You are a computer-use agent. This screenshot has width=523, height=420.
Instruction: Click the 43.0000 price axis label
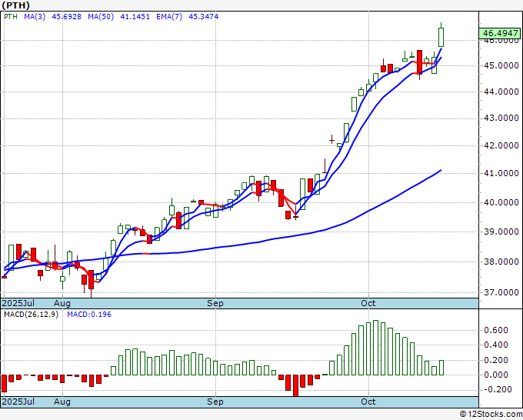pos(501,118)
